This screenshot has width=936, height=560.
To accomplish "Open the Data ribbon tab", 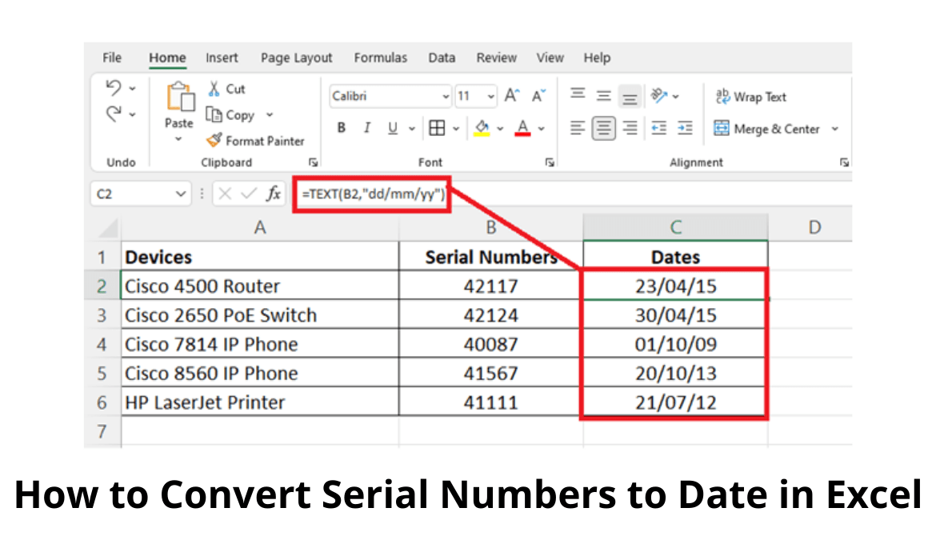I will click(x=441, y=58).
